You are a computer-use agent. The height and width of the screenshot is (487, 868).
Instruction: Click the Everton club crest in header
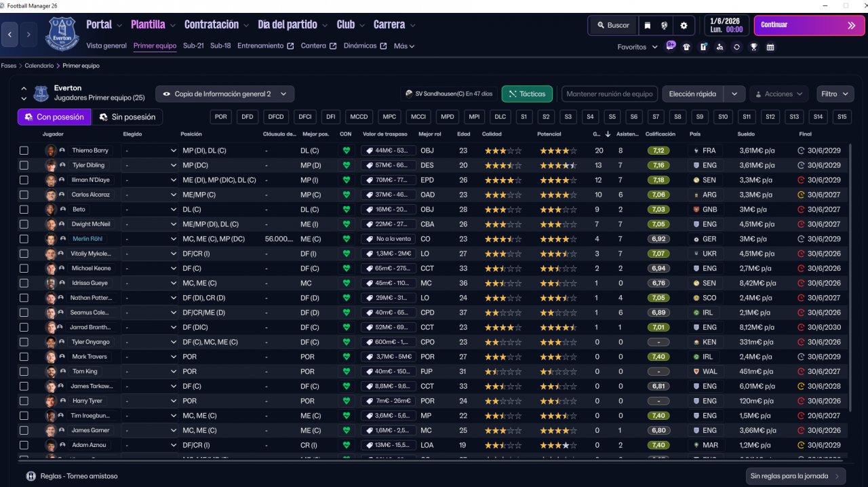62,33
